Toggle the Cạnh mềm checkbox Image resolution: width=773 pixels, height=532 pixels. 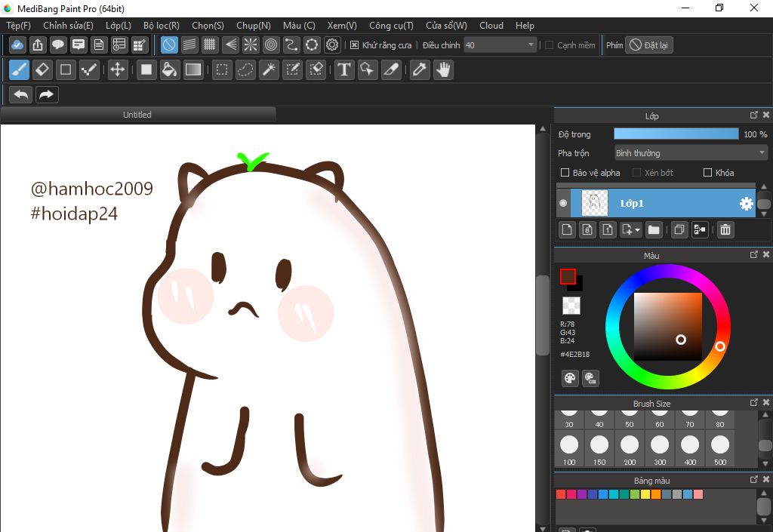coord(549,45)
